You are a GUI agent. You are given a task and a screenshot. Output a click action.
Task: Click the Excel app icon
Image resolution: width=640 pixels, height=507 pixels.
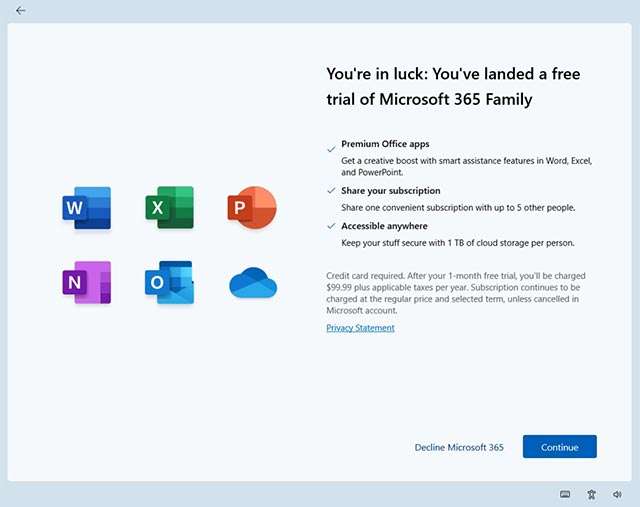point(169,207)
